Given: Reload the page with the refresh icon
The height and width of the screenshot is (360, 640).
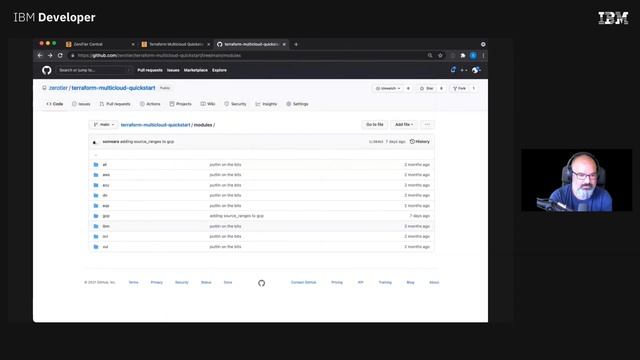Looking at the screenshot, I should click(x=60, y=56).
